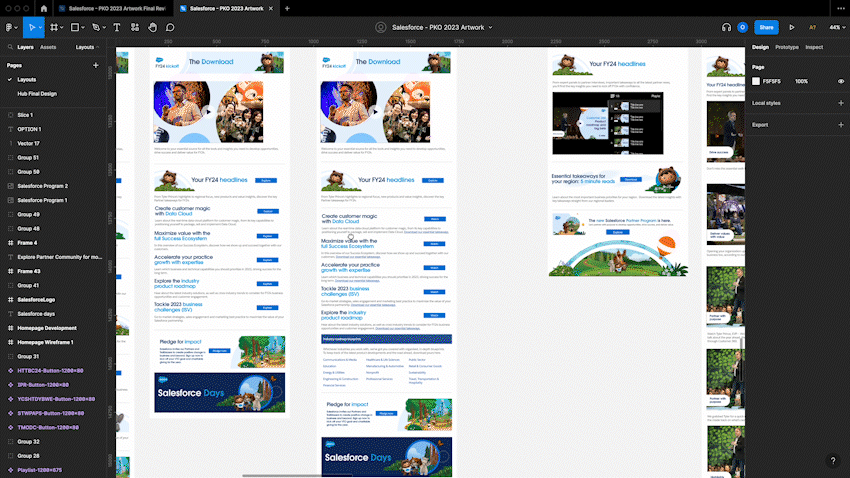Switch to the Layers tab
This screenshot has width=850, height=478.
tap(25, 47)
